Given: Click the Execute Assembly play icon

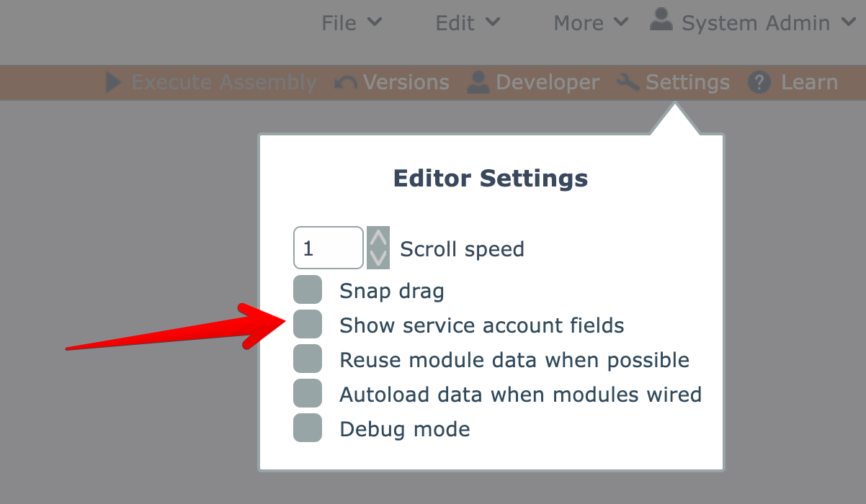Looking at the screenshot, I should point(113,83).
